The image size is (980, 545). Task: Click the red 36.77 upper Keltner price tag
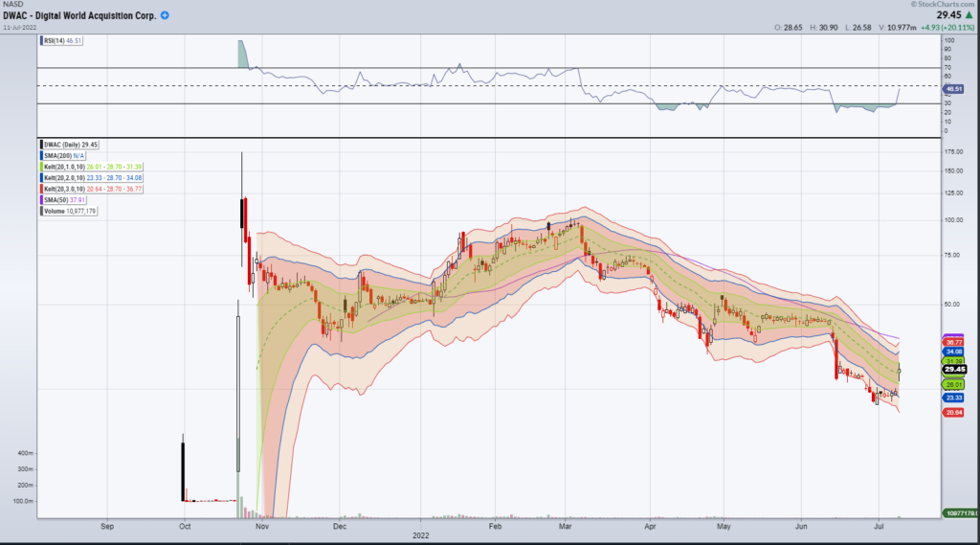[953, 342]
